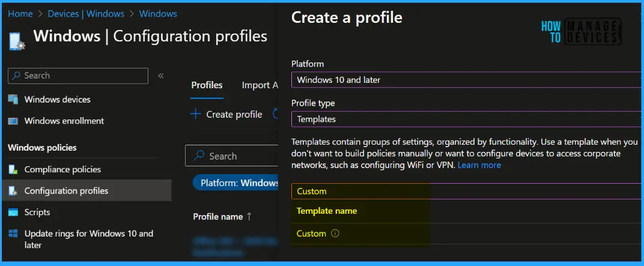
Task: Go to the Windows breadcrumb link
Action: point(158,14)
